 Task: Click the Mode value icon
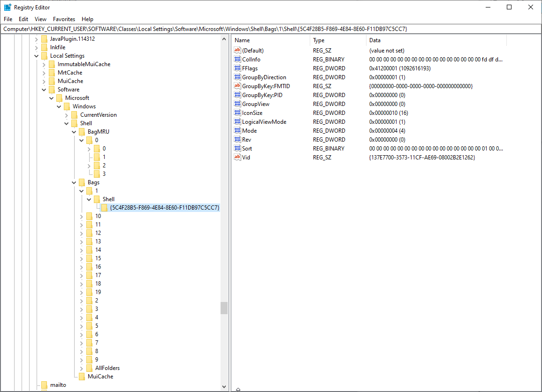(x=237, y=130)
